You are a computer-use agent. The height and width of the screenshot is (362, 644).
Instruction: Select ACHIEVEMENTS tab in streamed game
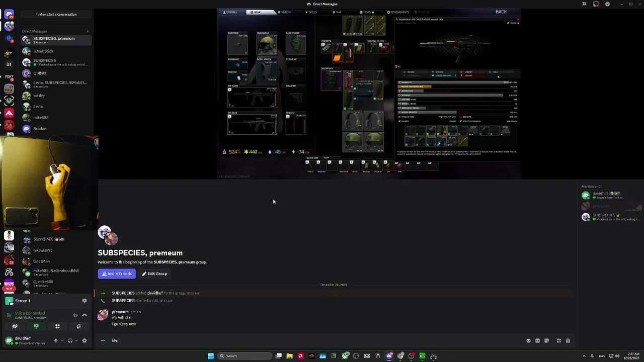tap(398, 12)
